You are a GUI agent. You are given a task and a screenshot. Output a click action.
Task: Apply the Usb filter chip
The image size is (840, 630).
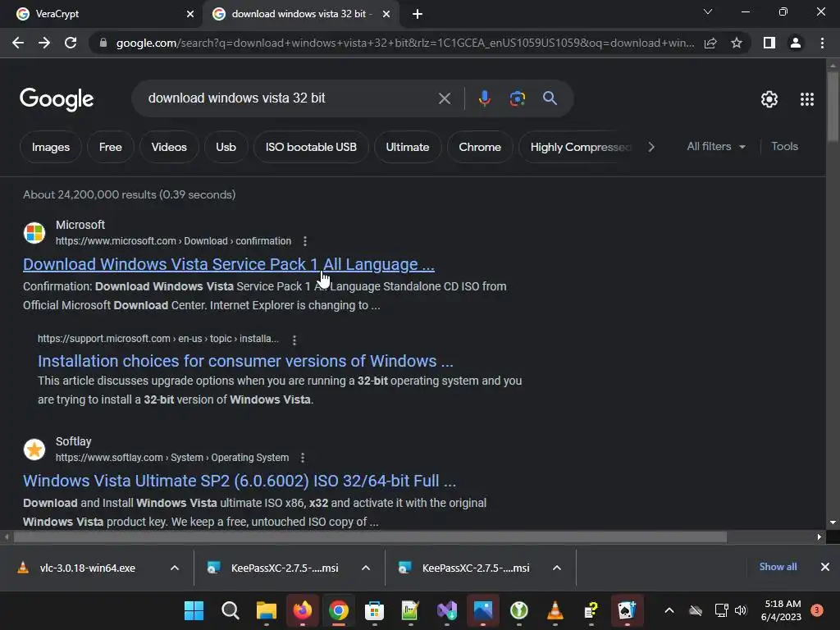(x=226, y=147)
